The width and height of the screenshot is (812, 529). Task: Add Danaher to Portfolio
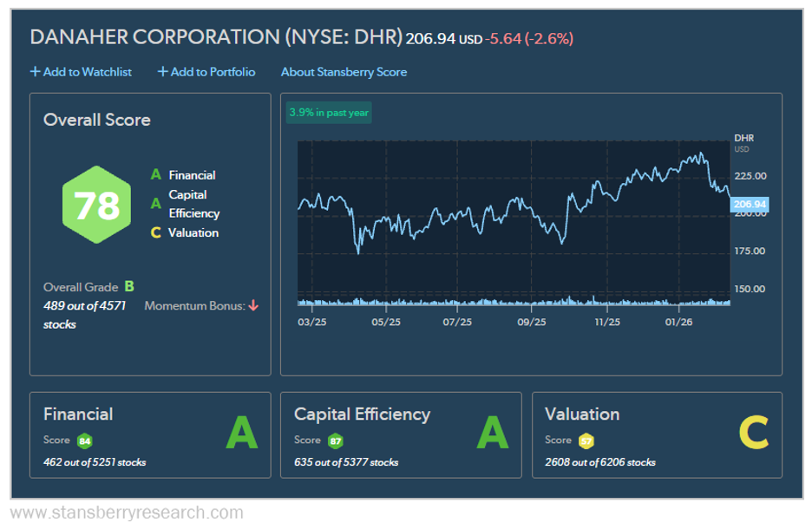pyautogui.click(x=206, y=72)
